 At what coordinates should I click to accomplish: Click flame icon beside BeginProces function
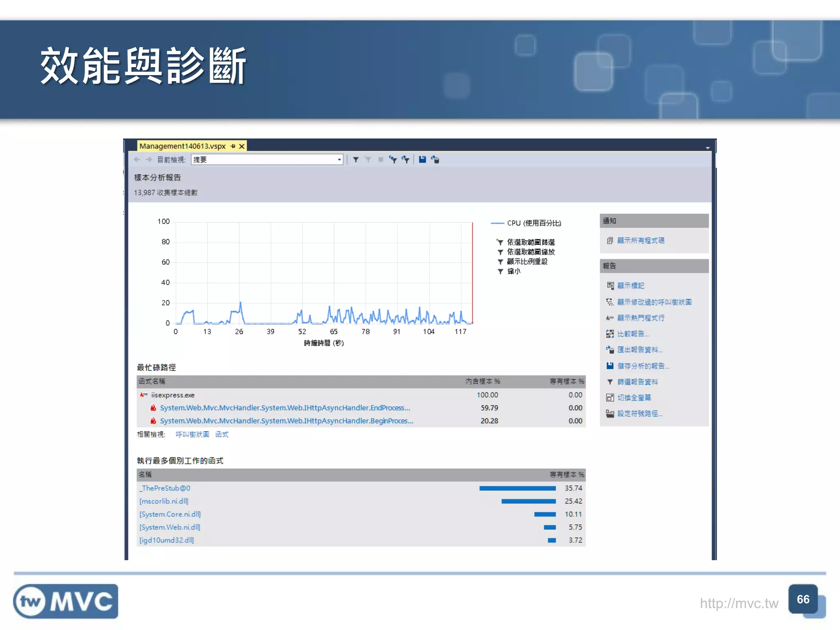(x=153, y=421)
